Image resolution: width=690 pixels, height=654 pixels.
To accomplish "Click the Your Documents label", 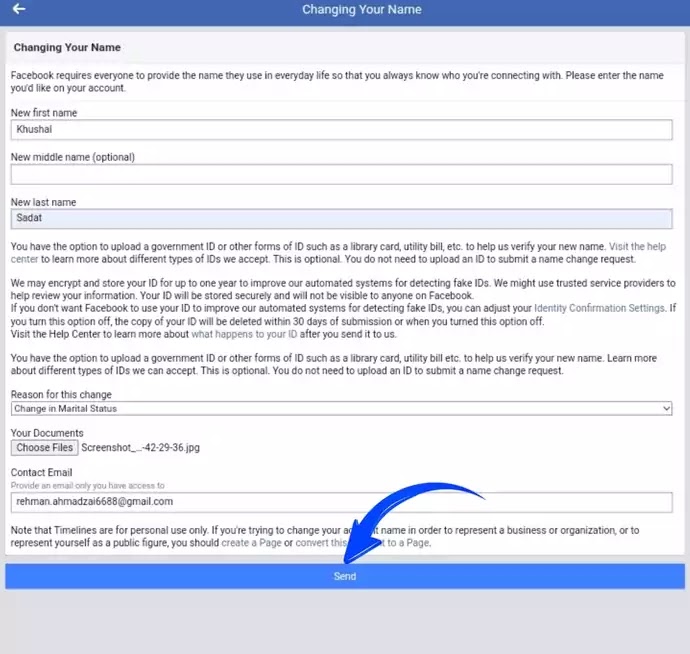I will (47, 433).
